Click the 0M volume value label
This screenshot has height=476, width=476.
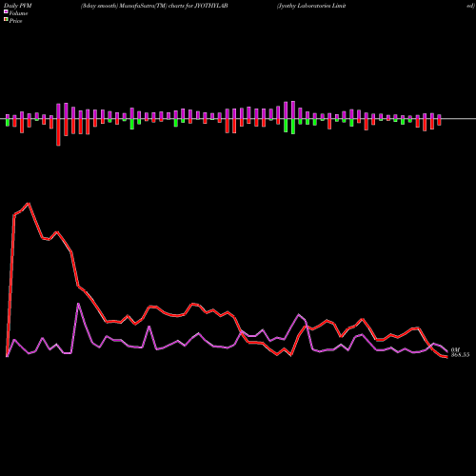click(x=455, y=349)
